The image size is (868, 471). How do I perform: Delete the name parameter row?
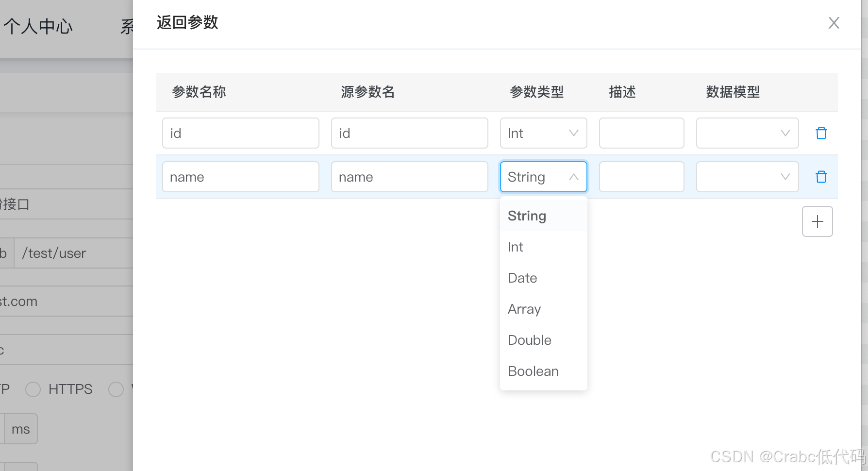821,176
